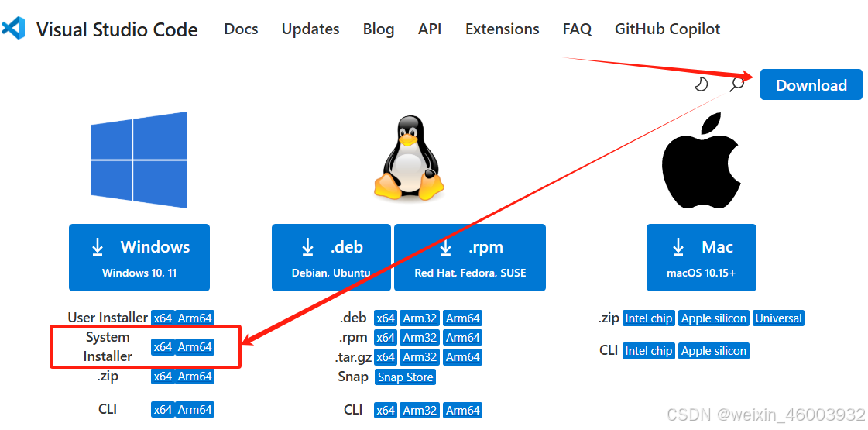Click the Apple logo image
This screenshot has width=868, height=430.
[701, 160]
